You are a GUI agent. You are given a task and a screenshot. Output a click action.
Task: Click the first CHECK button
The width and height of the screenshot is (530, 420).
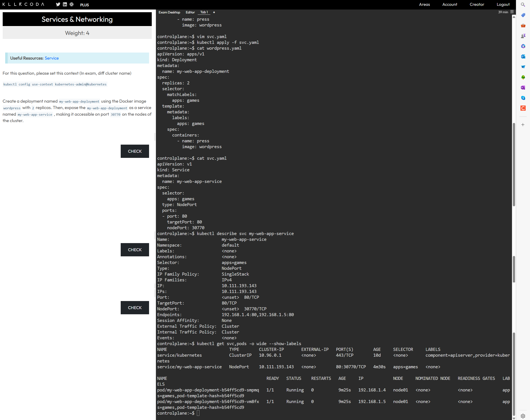(x=135, y=151)
